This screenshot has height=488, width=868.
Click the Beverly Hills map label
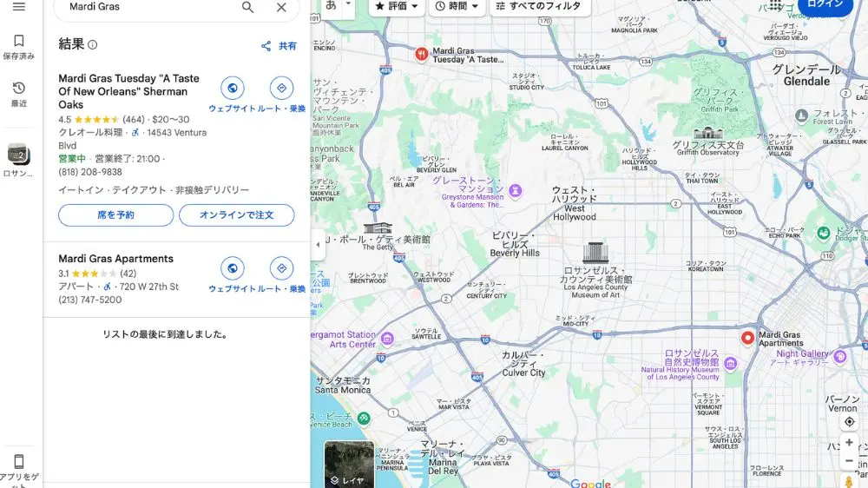(x=514, y=244)
